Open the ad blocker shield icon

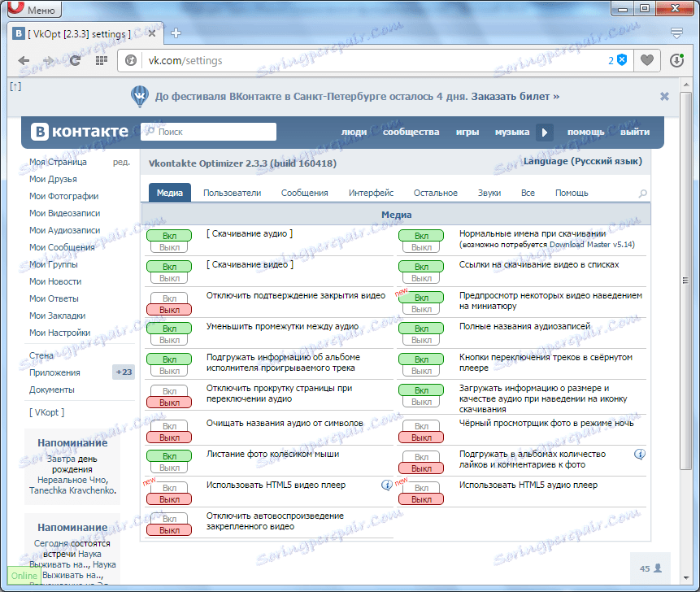622,60
